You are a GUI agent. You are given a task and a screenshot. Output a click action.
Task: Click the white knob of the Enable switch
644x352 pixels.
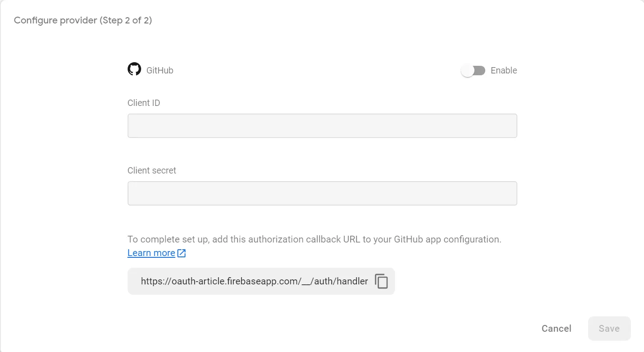pyautogui.click(x=468, y=71)
